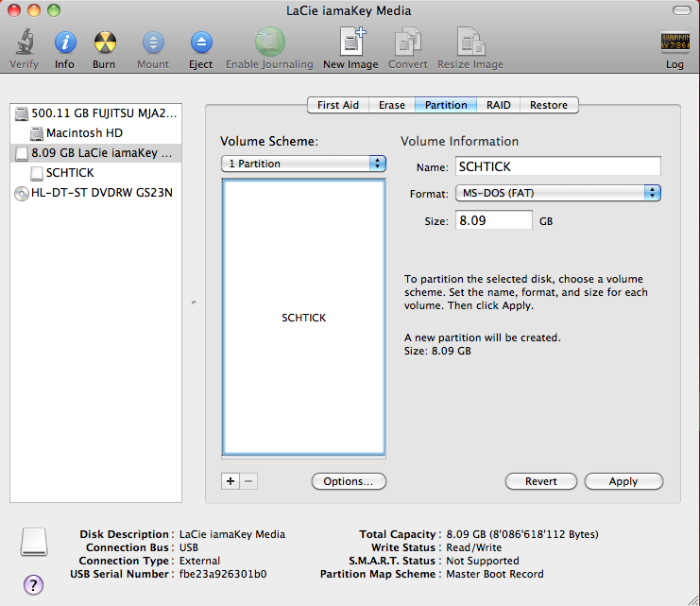Select the Restore tab
The width and height of the screenshot is (700, 606).
[549, 105]
